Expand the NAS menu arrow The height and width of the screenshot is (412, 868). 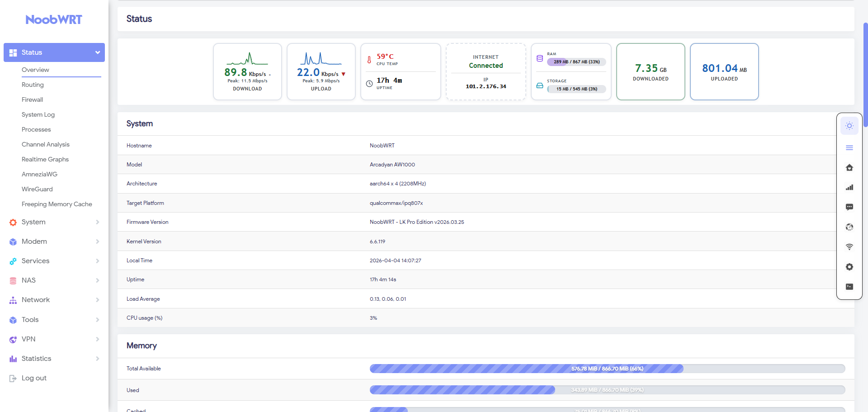click(98, 280)
